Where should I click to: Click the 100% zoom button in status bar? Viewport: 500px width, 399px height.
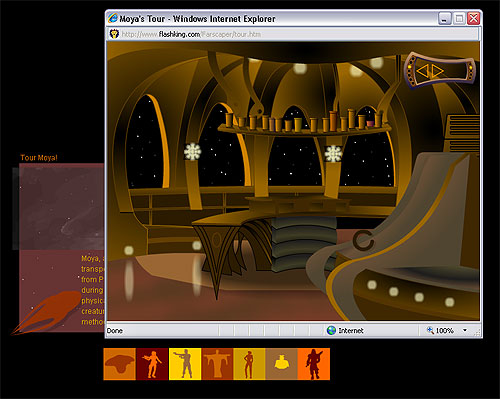tap(441, 330)
